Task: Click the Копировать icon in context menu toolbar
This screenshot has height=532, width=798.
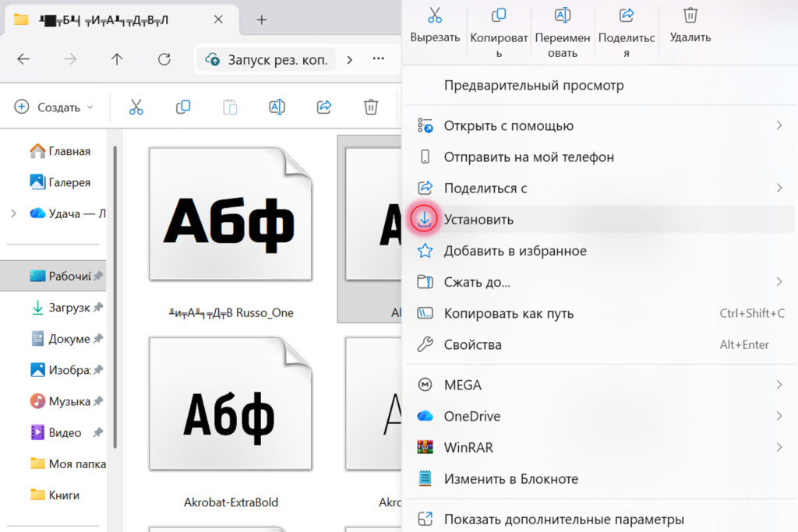Action: coord(499,16)
